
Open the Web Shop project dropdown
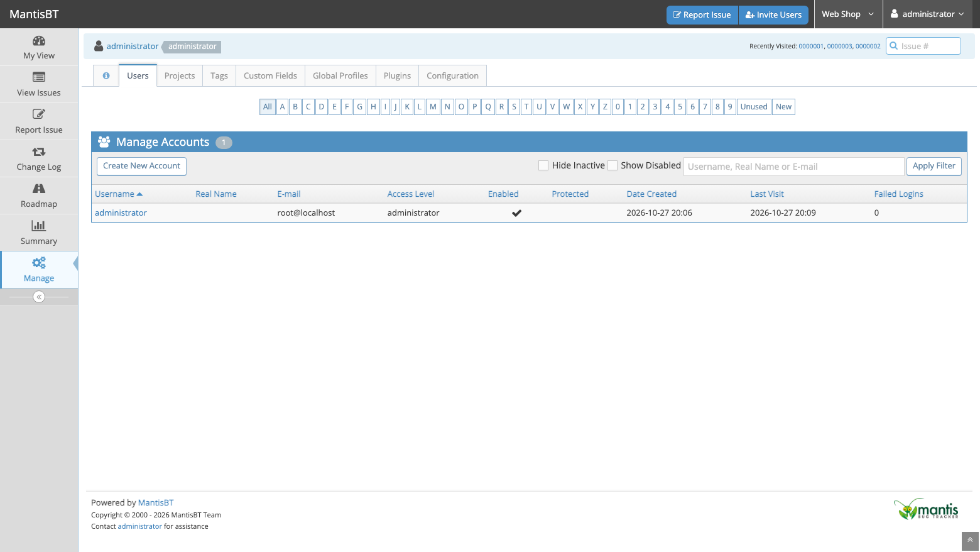848,14
